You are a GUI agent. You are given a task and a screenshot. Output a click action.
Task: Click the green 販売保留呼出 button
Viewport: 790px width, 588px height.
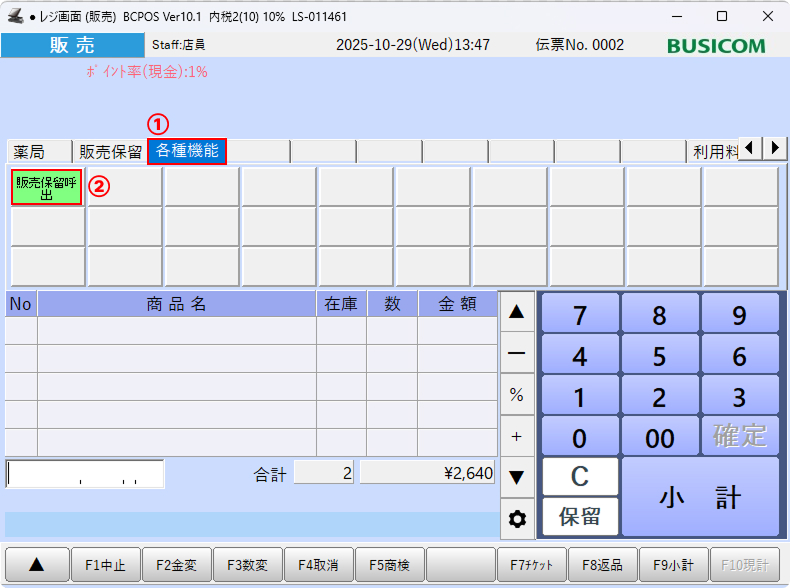pos(47,187)
